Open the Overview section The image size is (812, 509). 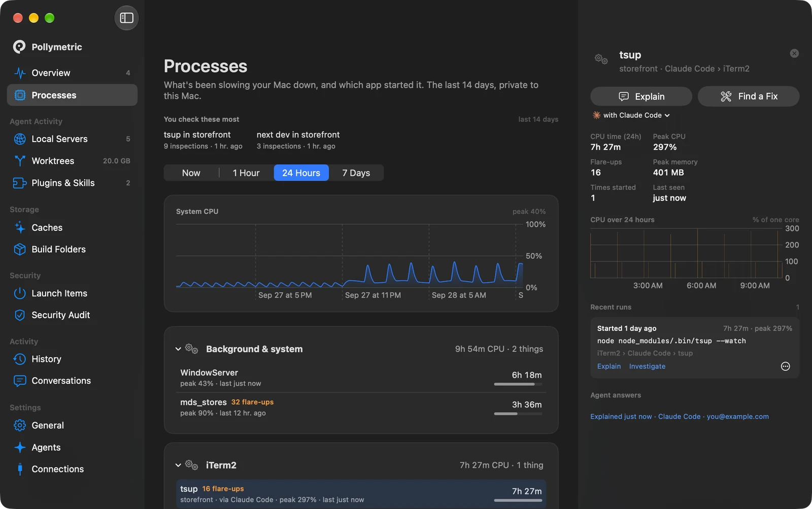pos(72,73)
